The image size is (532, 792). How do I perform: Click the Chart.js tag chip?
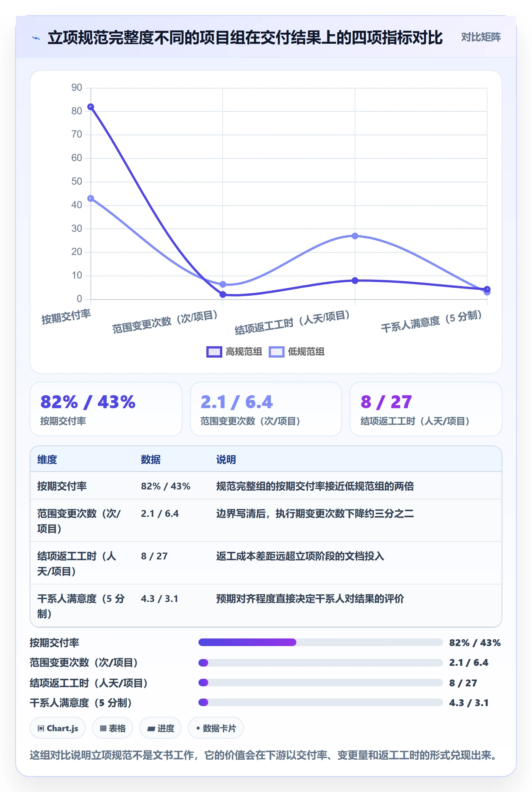(x=58, y=728)
